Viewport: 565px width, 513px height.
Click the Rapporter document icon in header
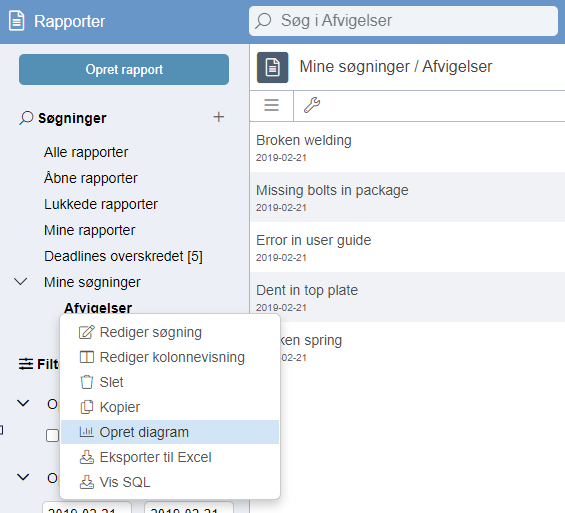(17, 21)
